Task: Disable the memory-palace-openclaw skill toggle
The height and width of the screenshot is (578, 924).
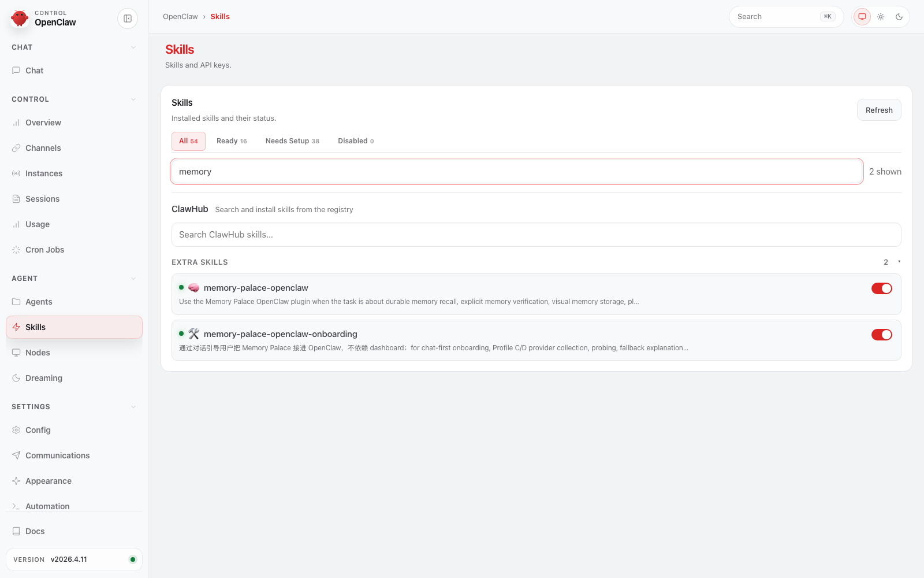Action: pos(881,288)
